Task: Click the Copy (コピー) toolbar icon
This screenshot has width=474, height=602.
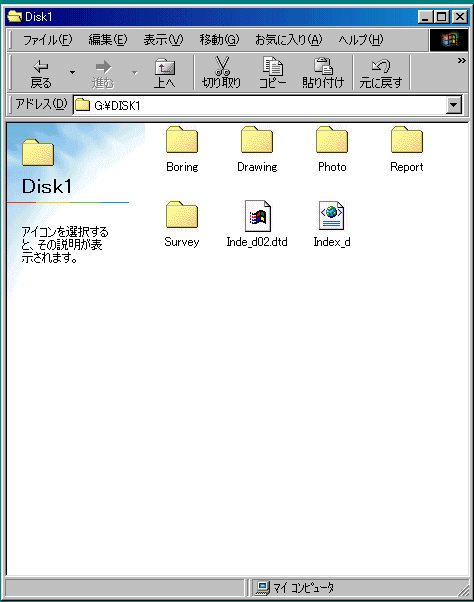Action: click(x=273, y=66)
